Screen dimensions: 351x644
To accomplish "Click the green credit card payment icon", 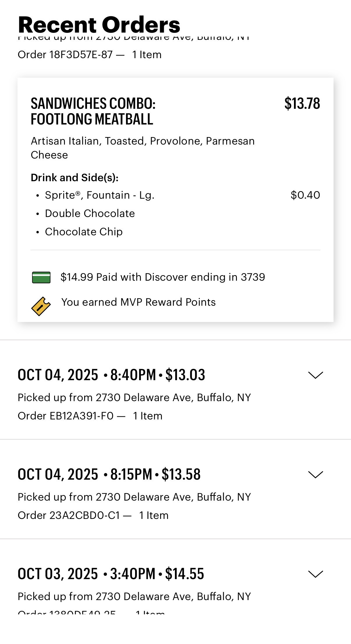I will [x=41, y=277].
